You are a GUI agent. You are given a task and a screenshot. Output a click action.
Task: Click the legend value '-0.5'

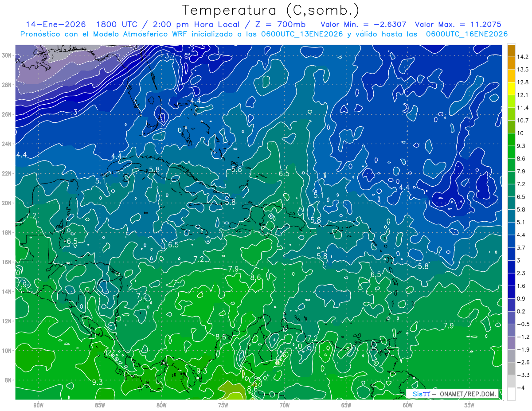click(x=523, y=324)
